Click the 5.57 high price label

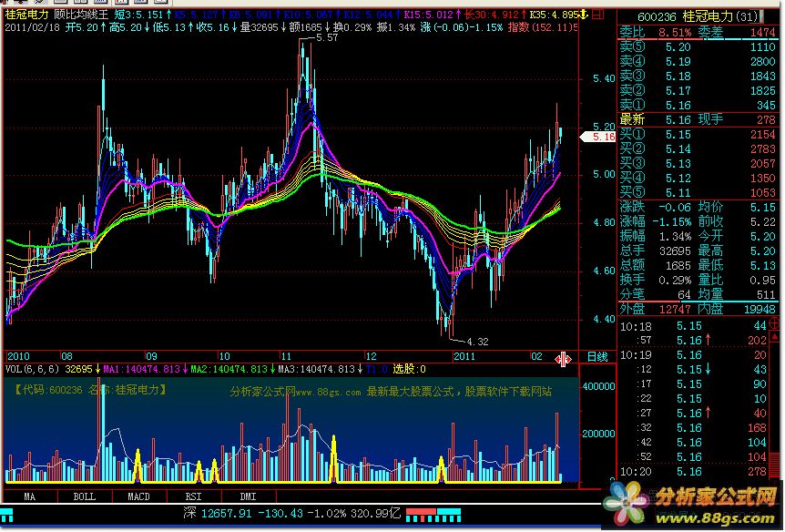(x=326, y=37)
